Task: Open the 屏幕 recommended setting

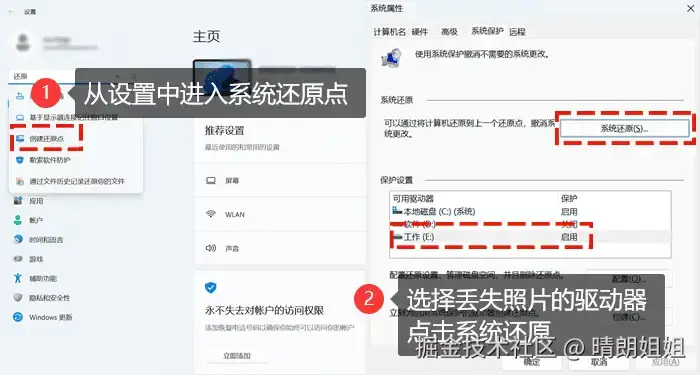Action: click(x=279, y=180)
